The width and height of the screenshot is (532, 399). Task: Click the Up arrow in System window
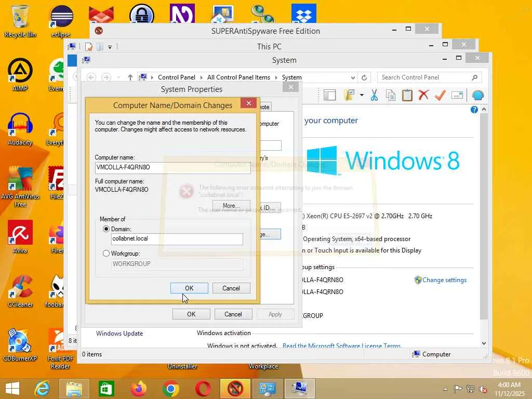130,78
